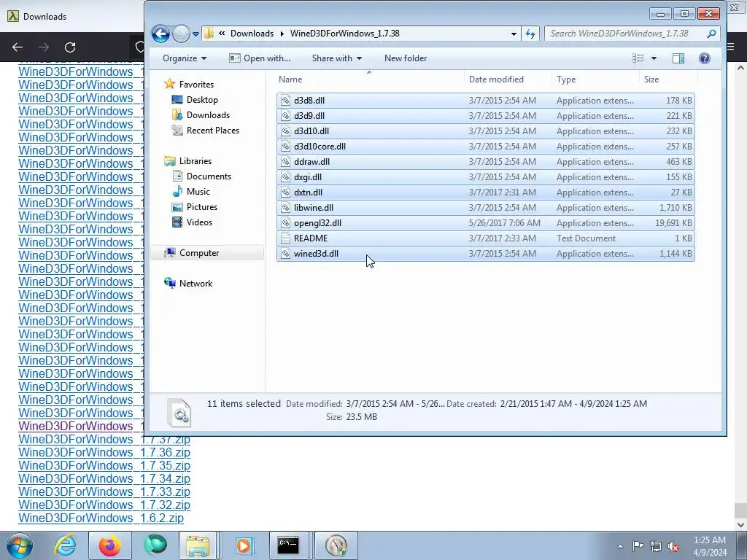Viewport: 747px width, 560px height.
Task: Click the d3d9.dll file icon
Action: (x=285, y=116)
